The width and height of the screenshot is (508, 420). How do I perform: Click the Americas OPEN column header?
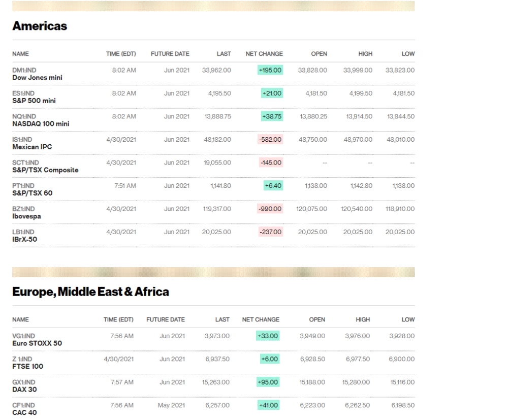pos(319,54)
